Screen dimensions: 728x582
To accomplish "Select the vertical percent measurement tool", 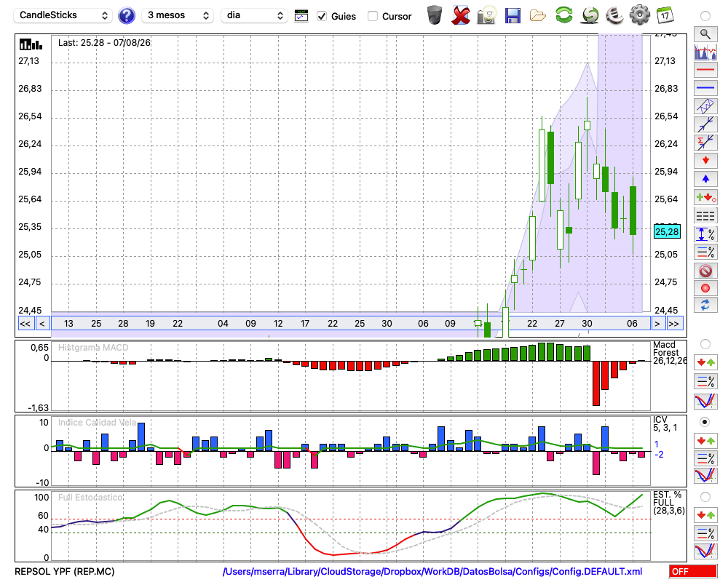I will [705, 234].
